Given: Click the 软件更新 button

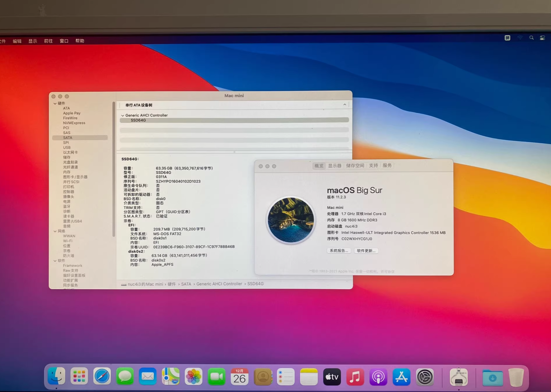Looking at the screenshot, I should pyautogui.click(x=366, y=251).
